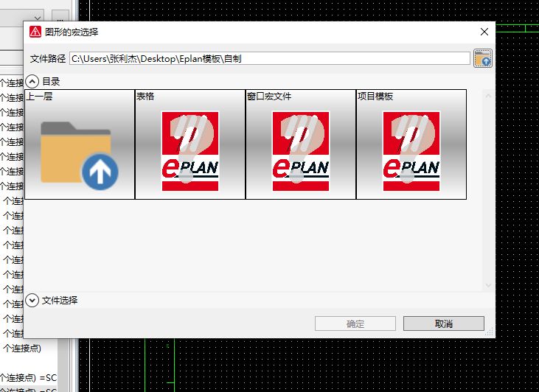Image resolution: width=539 pixels, height=392 pixels.
Task: Open the 上一层 parent folder tile
Action: pos(80,144)
